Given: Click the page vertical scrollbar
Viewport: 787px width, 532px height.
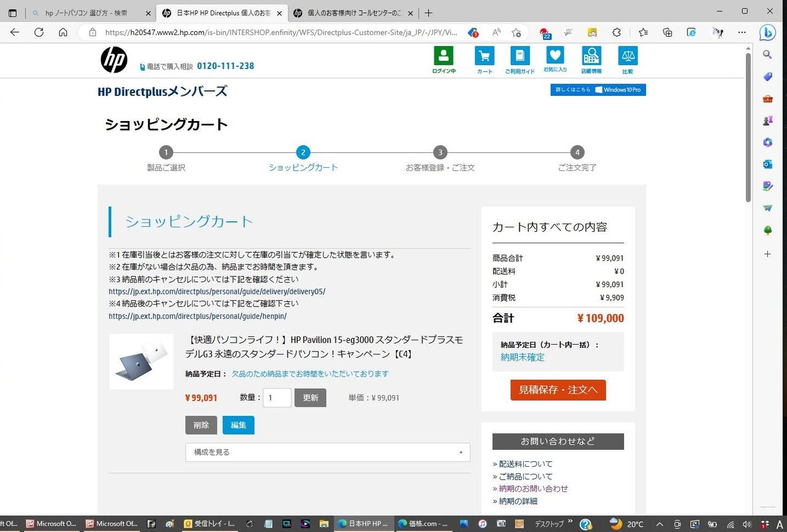Looking at the screenshot, I should click(748, 128).
